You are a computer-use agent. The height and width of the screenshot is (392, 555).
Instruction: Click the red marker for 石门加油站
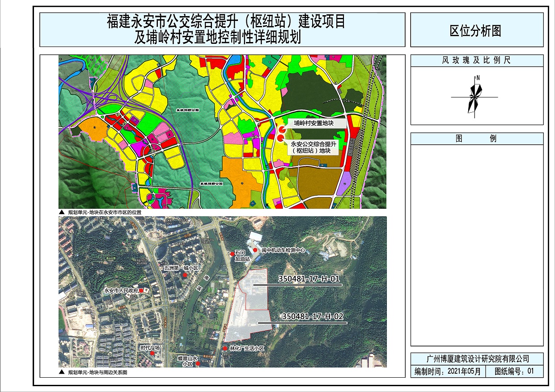pyautogui.click(x=232, y=253)
